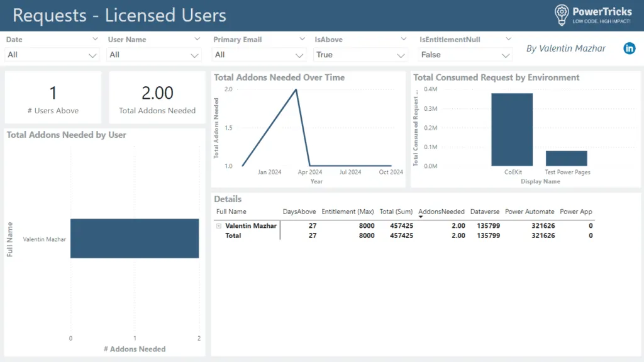Sort table by Full Name column header
The height and width of the screenshot is (362, 644).
231,212
